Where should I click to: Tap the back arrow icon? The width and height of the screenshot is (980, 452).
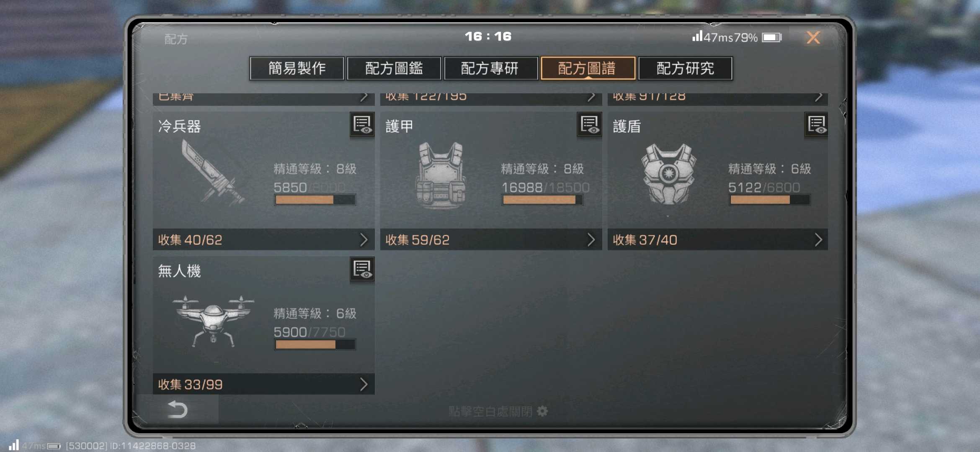click(x=177, y=409)
